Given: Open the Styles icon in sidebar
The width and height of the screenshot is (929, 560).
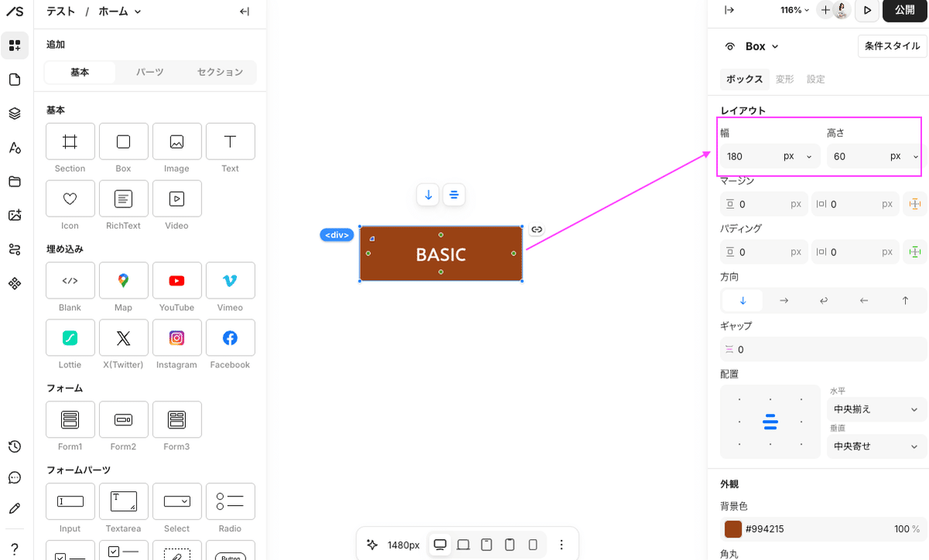Looking at the screenshot, I should pos(15,148).
